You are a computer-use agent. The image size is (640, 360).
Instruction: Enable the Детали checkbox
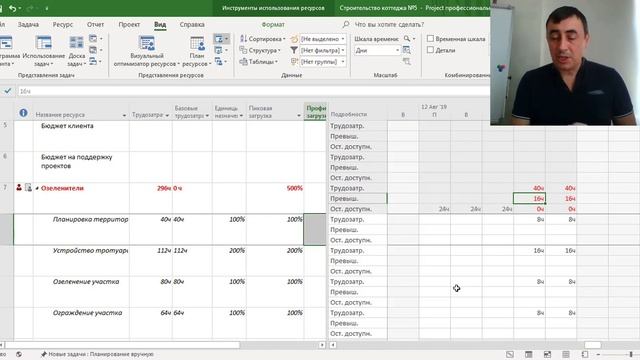[430, 50]
